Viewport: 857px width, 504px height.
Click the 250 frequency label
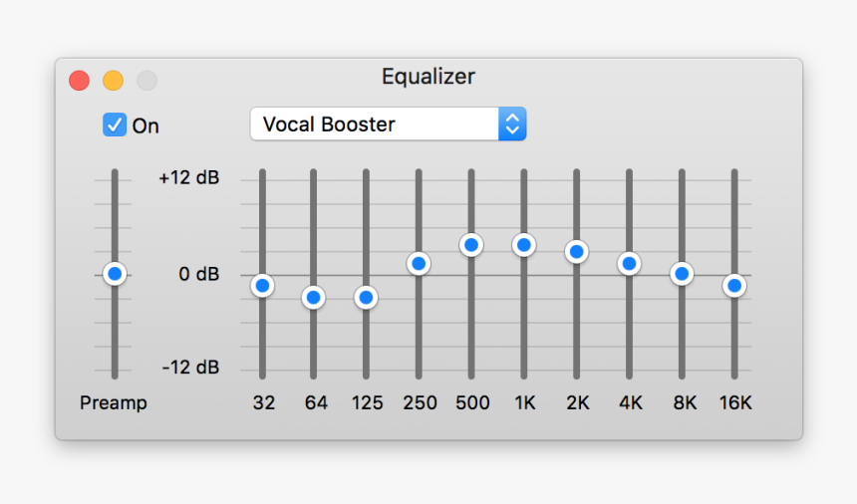coord(420,403)
